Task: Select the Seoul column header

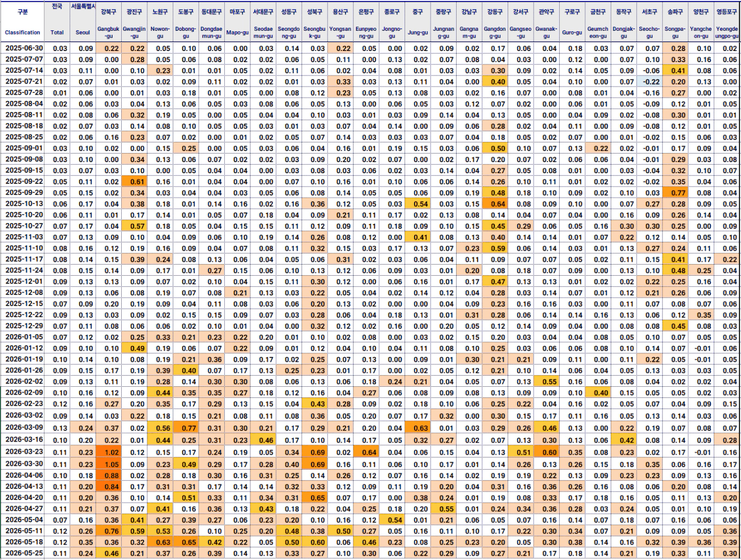Action: (82, 21)
